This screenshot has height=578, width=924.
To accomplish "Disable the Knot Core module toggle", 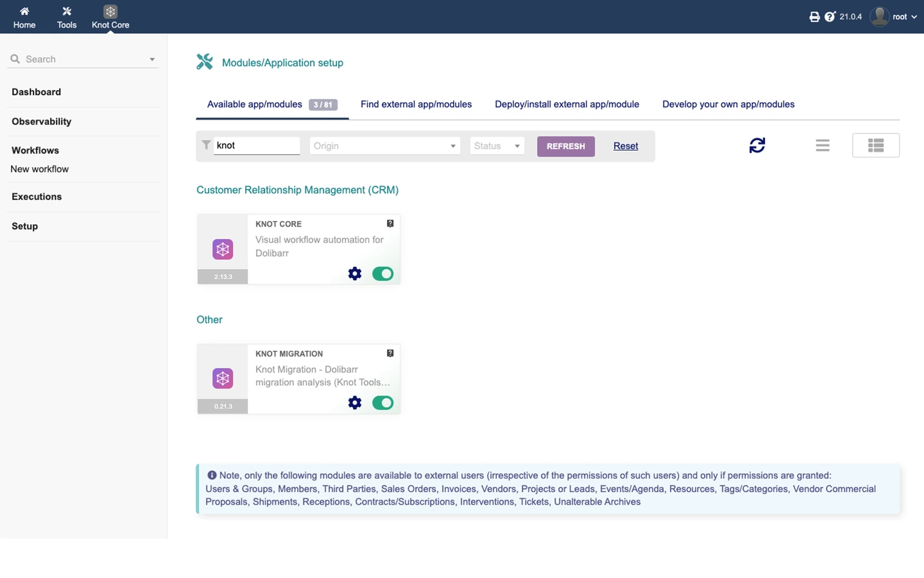I will pos(383,274).
